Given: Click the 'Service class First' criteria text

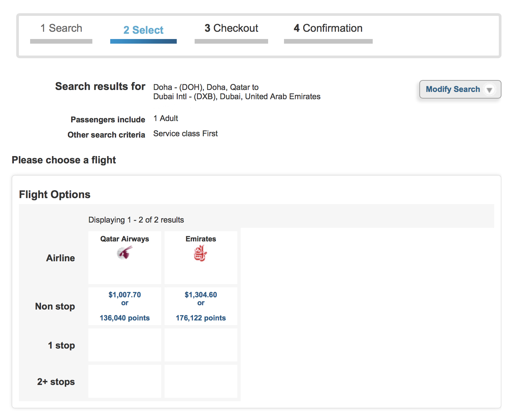Looking at the screenshot, I should pos(185,134).
